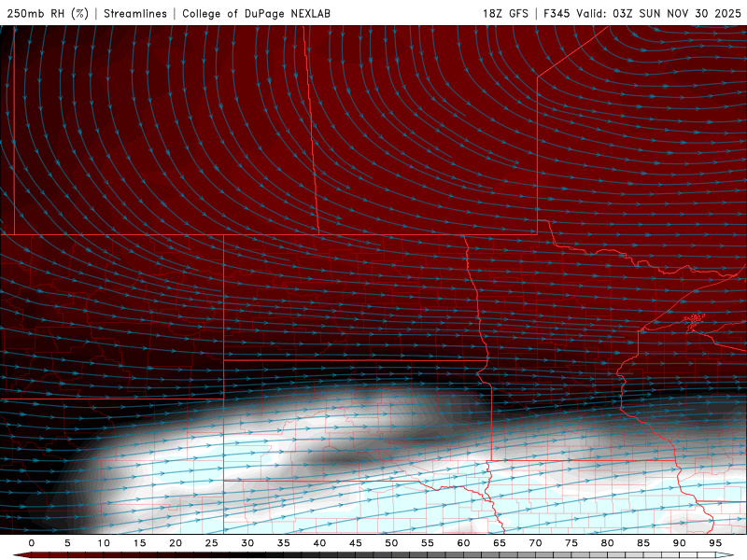Click the '25' tick label on color scale
The image size is (747, 560).
click(212, 543)
